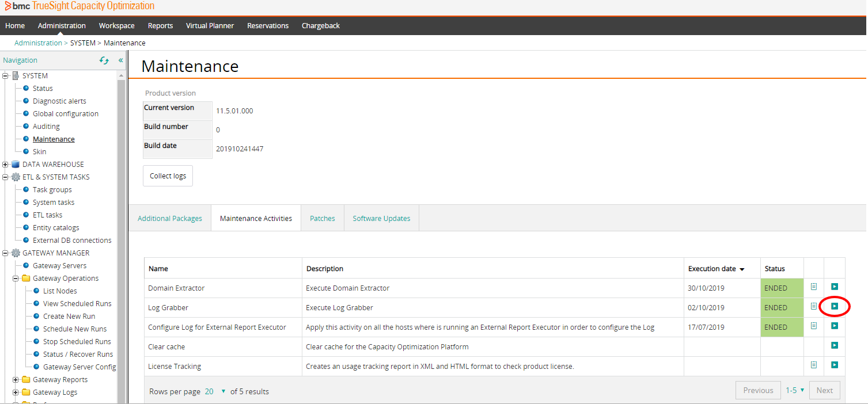Run Configure Log for External Report Executor

(834, 326)
